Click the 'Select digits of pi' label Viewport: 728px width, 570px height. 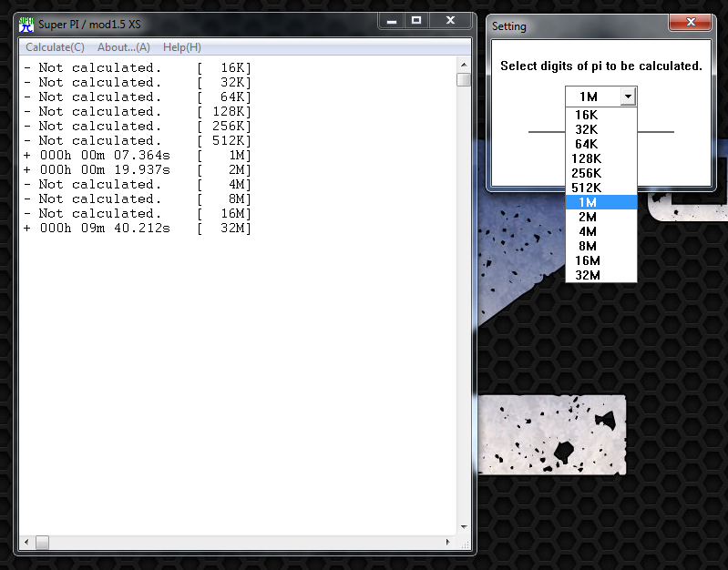coord(601,66)
